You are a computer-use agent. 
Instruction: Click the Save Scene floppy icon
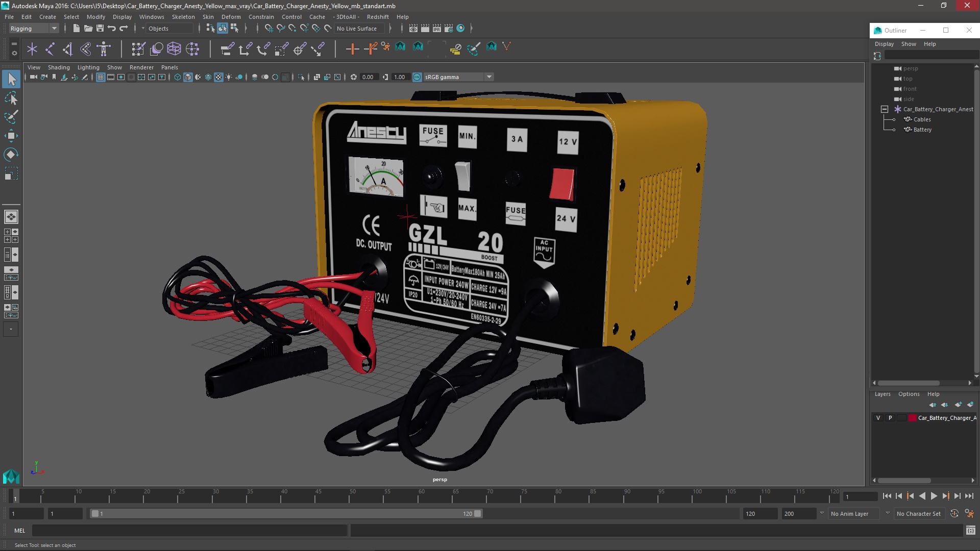point(100,29)
